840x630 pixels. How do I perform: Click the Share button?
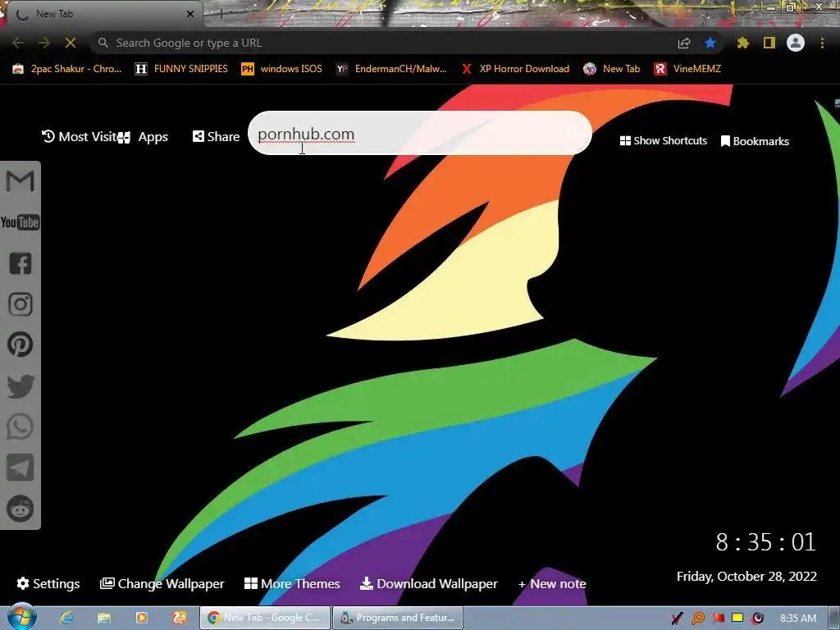pos(216,137)
